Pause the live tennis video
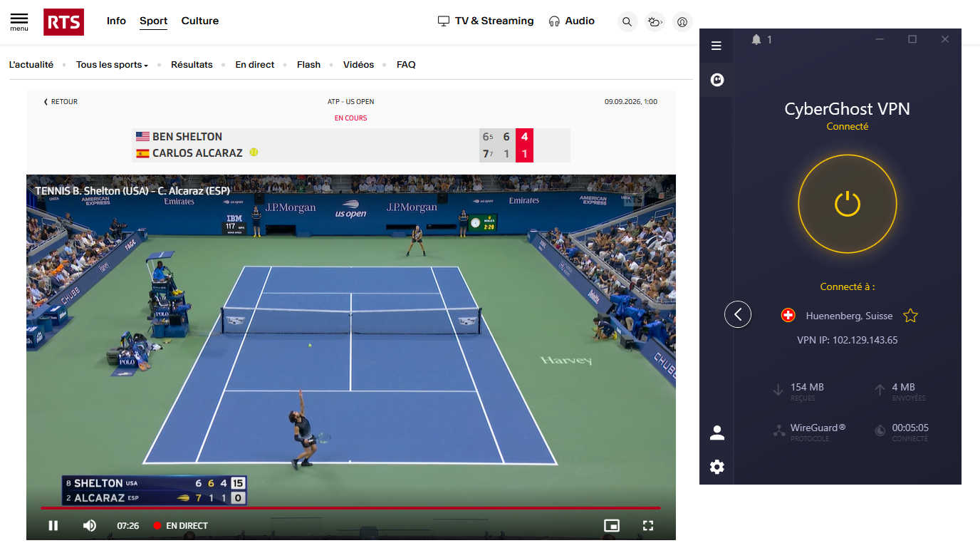The image size is (980, 553). tap(53, 526)
